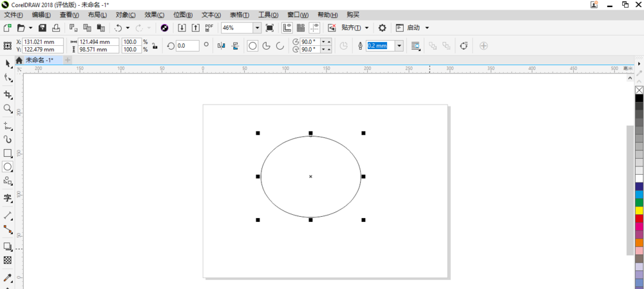Select the Shape edit tool in the toolbox
This screenshot has width=644, height=289.
click(7, 77)
